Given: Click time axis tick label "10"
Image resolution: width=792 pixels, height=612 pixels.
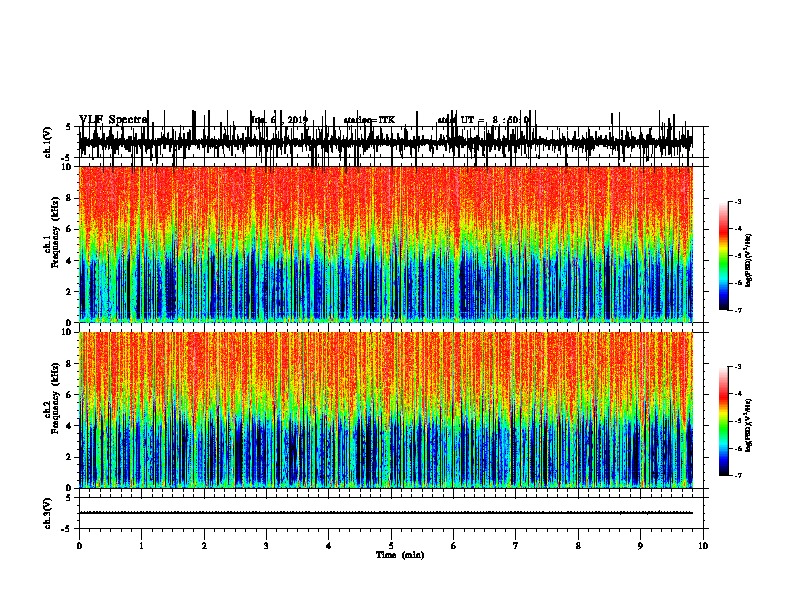Looking at the screenshot, I should pos(703,546).
